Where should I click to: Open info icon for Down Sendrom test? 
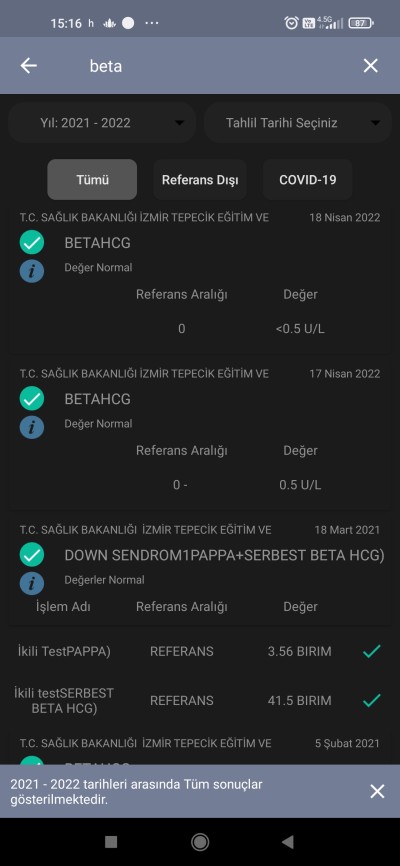(31, 583)
